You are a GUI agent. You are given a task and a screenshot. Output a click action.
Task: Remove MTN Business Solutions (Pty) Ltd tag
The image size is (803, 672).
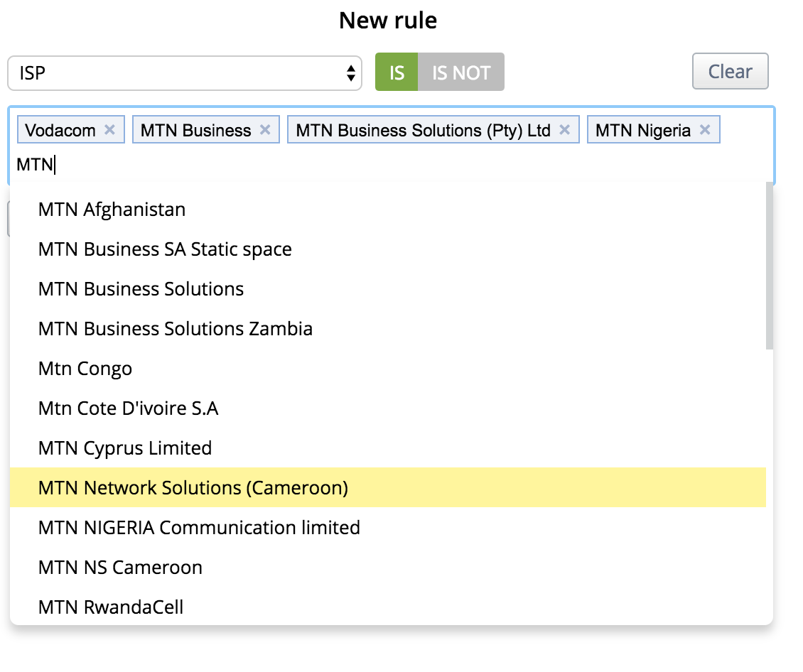click(x=564, y=129)
